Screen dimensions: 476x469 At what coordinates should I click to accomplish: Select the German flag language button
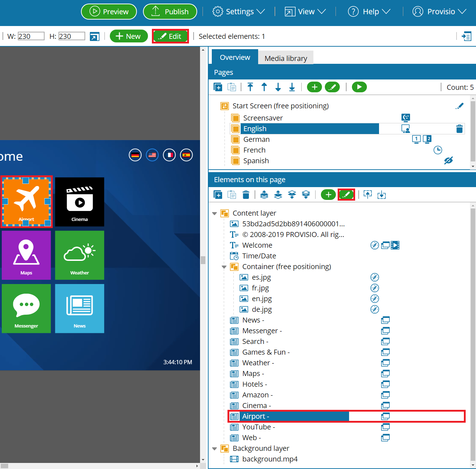[x=135, y=155]
